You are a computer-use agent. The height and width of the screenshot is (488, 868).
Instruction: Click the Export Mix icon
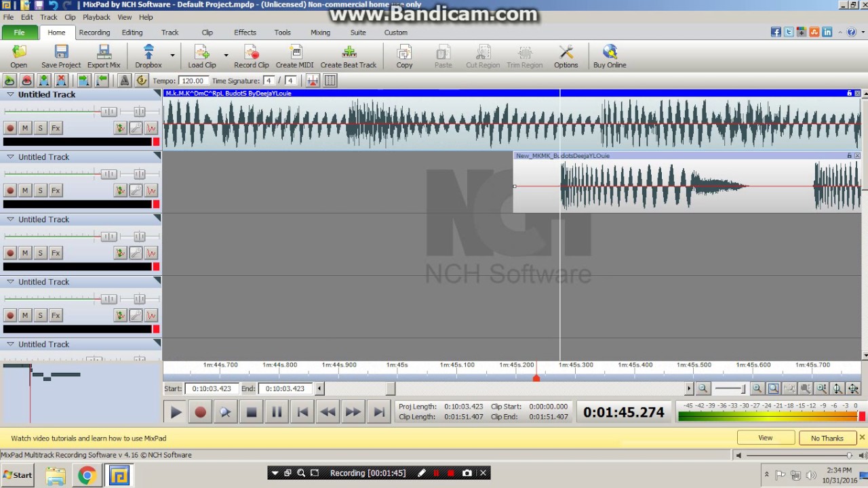point(104,56)
